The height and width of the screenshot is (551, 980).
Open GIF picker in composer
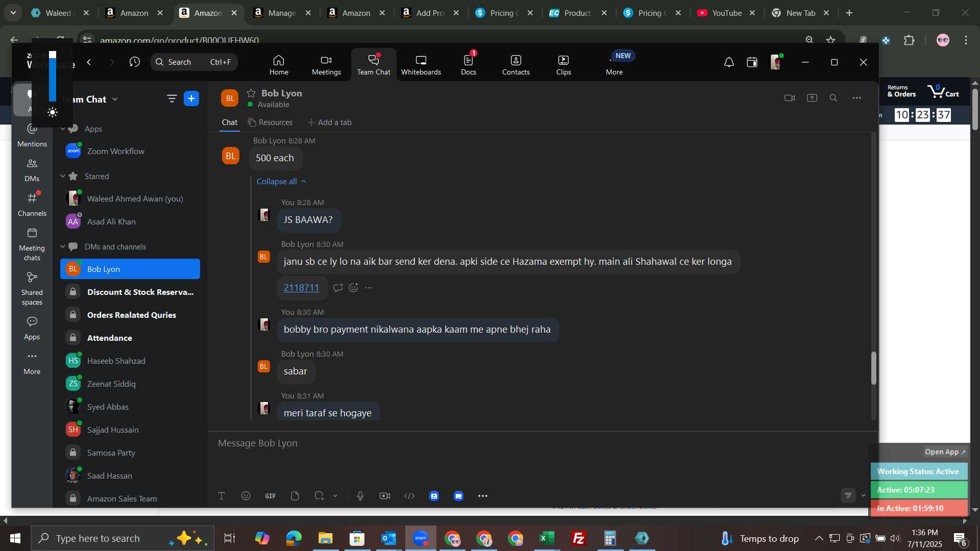click(x=271, y=496)
